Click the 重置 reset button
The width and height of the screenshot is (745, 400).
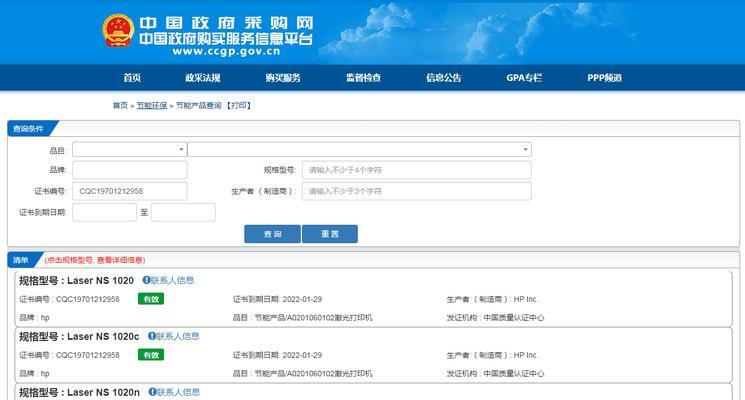pos(330,234)
